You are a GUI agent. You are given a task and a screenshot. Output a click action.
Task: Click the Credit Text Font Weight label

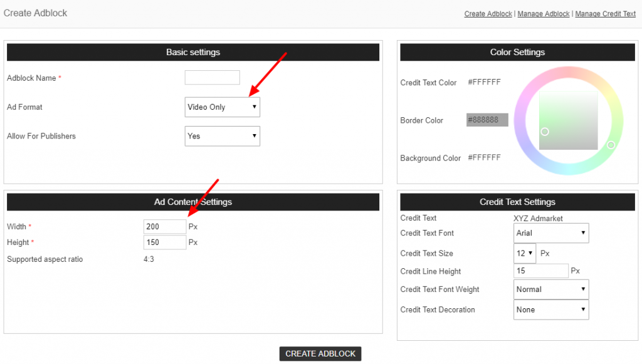click(x=439, y=289)
